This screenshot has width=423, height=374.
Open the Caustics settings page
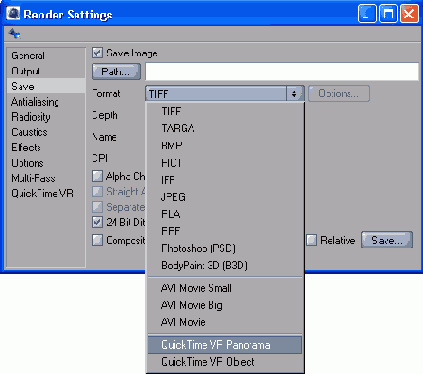pyautogui.click(x=46, y=132)
